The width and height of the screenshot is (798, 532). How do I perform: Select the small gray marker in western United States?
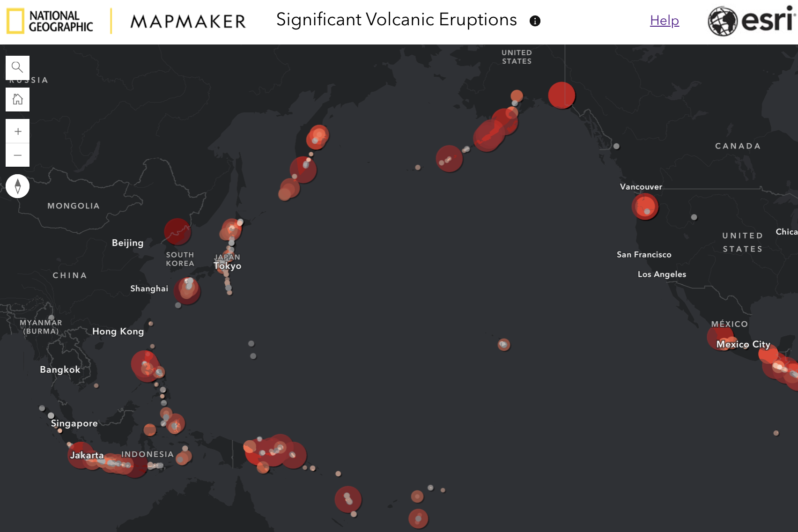(x=694, y=217)
